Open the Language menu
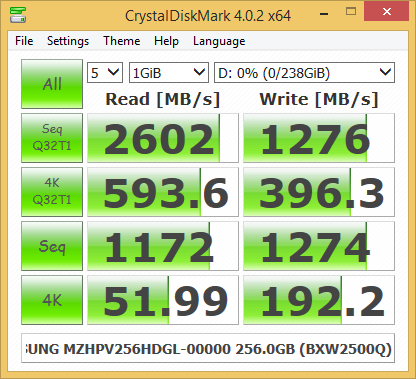416x379 pixels. coord(219,41)
